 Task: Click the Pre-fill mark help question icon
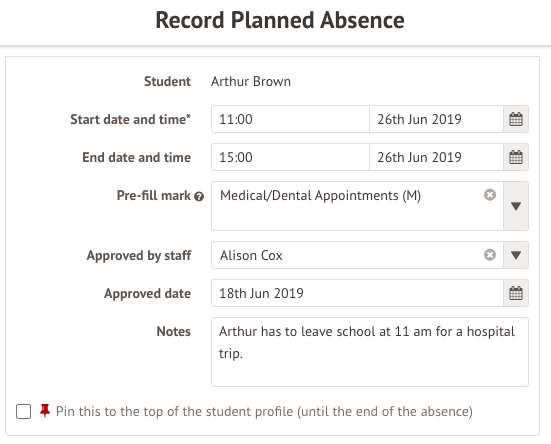pyautogui.click(x=199, y=196)
